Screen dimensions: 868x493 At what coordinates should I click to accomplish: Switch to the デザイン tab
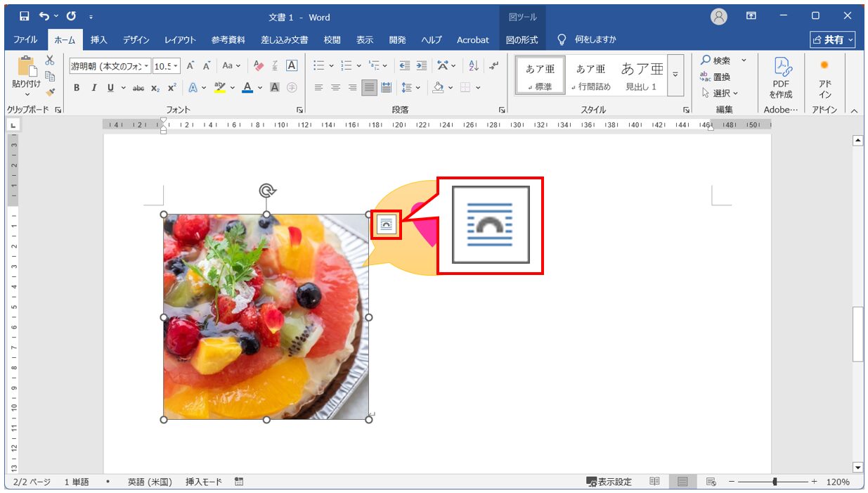[x=136, y=39]
